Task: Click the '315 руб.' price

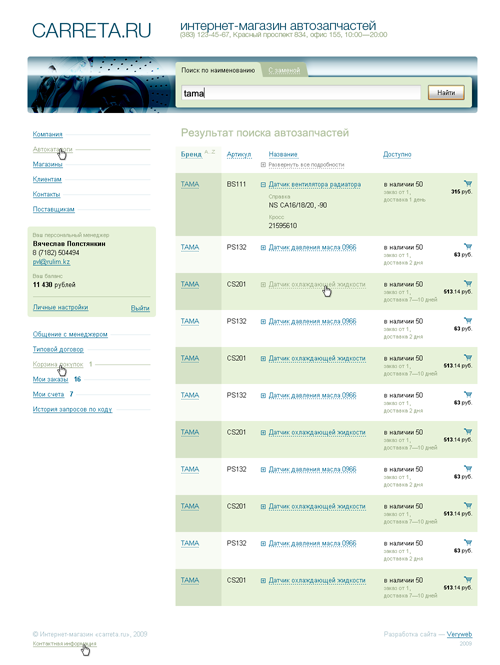Action: (x=461, y=192)
